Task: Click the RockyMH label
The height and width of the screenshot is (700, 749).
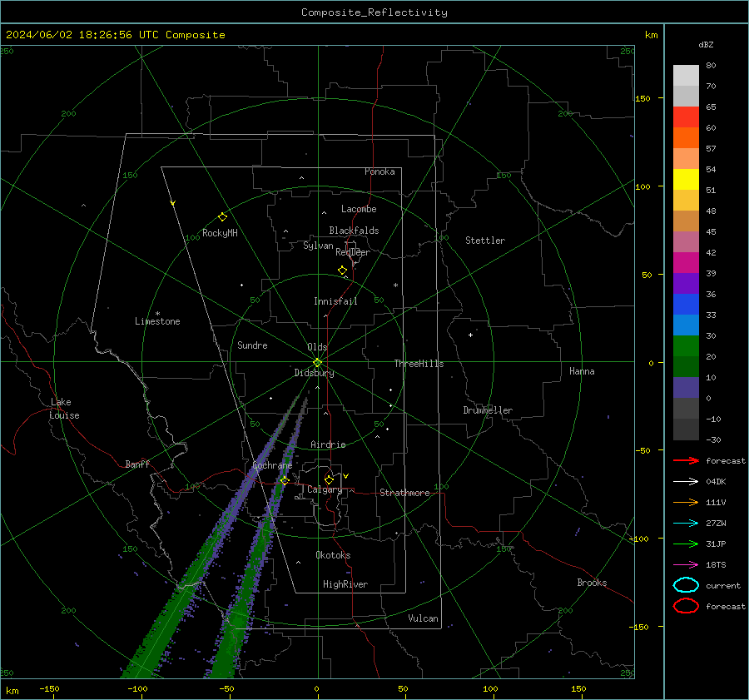Action: 220,233
